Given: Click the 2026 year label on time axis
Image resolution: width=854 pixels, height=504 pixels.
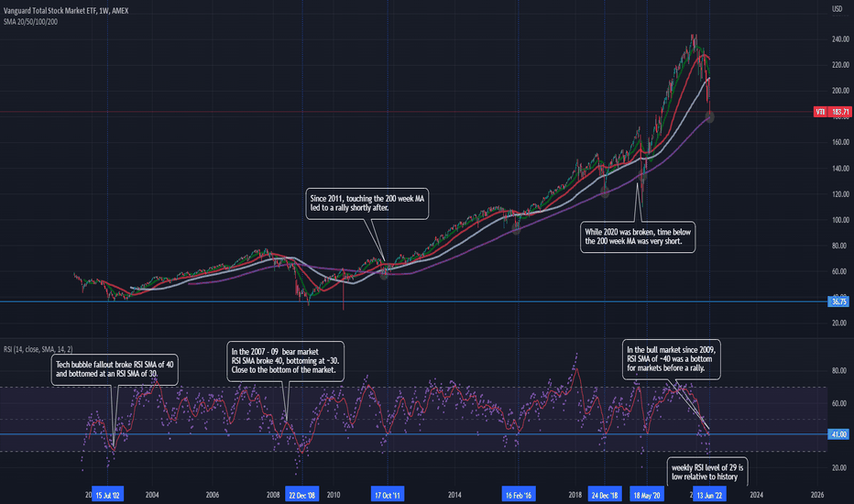Looking at the screenshot, I should tap(817, 495).
